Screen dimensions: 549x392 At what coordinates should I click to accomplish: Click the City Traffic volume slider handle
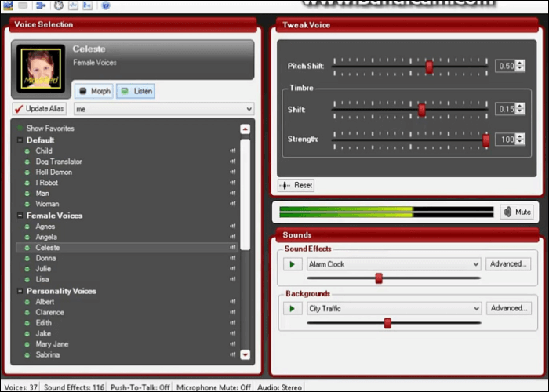click(387, 323)
